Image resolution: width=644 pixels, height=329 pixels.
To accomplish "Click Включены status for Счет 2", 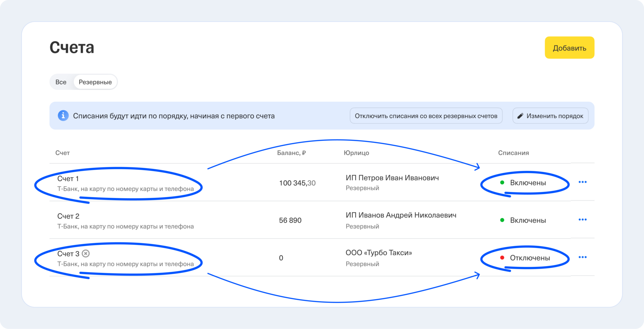I will point(527,220).
